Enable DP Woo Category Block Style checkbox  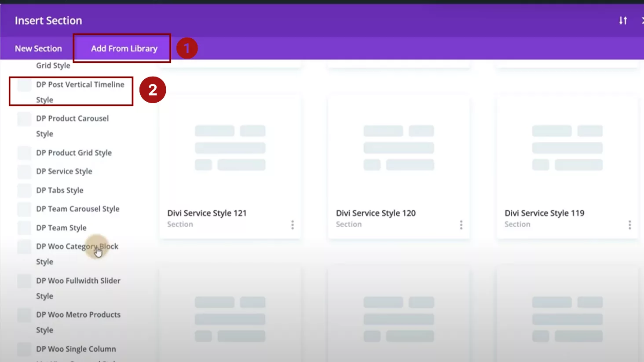[24, 246]
